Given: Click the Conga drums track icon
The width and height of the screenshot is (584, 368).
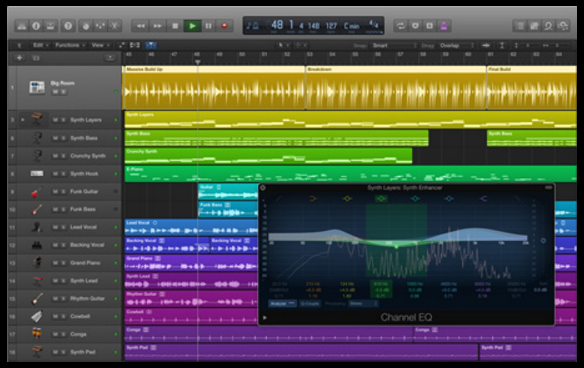Looking at the screenshot, I should 36,334.
